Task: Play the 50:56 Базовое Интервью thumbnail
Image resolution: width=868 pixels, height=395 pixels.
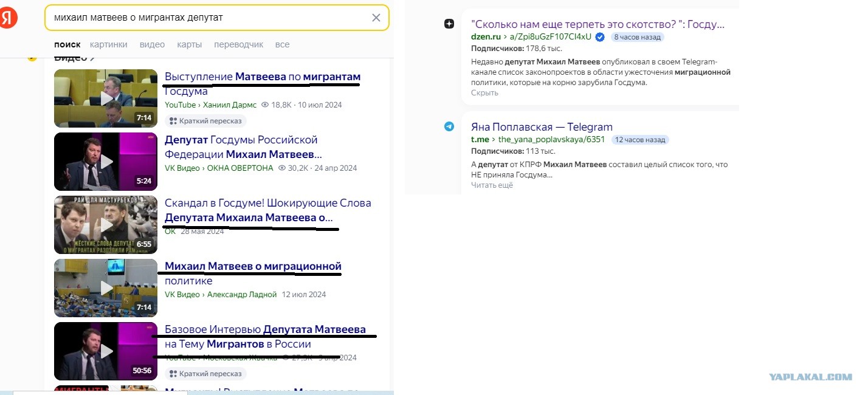Action: (106, 351)
